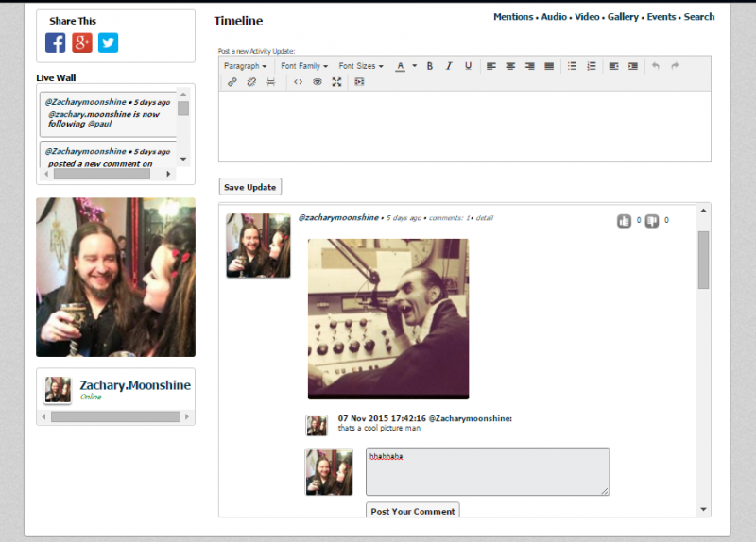This screenshot has width=756, height=542.
Task: Click commenter avatar beside 07 Nov comment
Action: (317, 426)
